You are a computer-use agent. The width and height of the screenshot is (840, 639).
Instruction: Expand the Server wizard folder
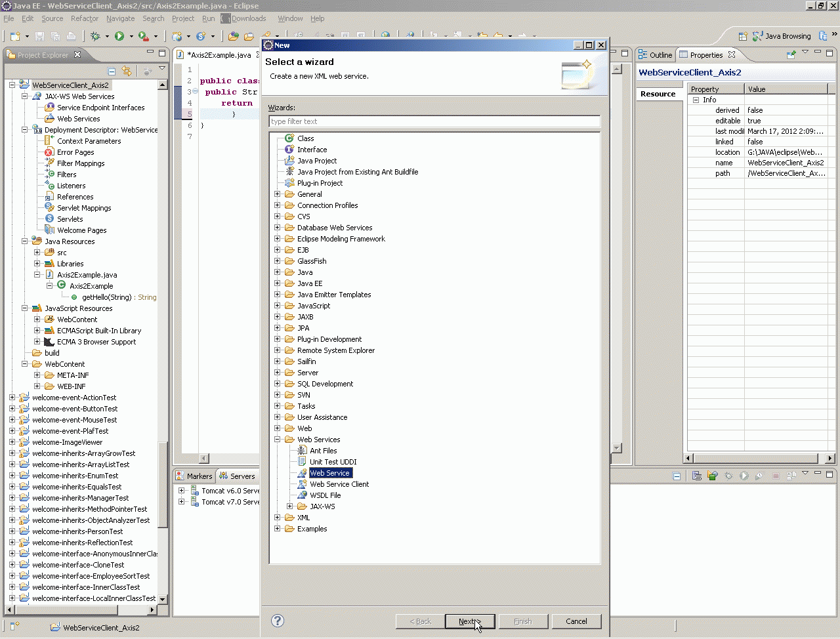(x=277, y=373)
